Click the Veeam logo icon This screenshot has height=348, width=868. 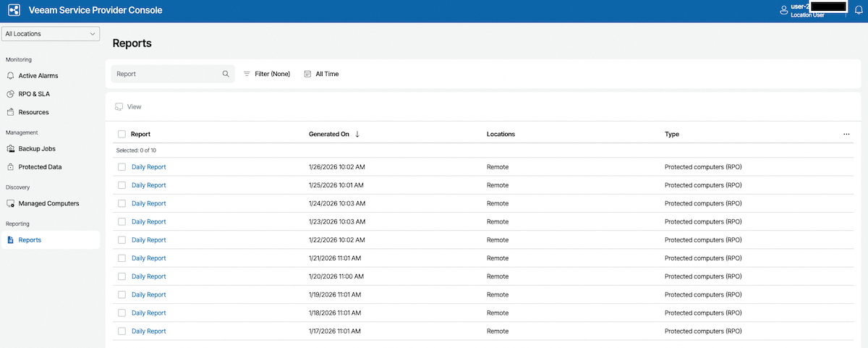pyautogui.click(x=14, y=11)
